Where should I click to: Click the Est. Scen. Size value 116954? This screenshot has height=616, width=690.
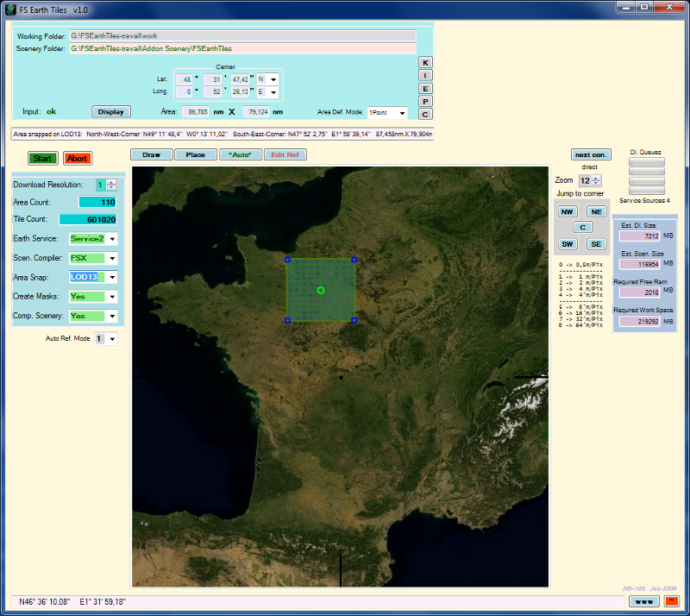coord(639,264)
